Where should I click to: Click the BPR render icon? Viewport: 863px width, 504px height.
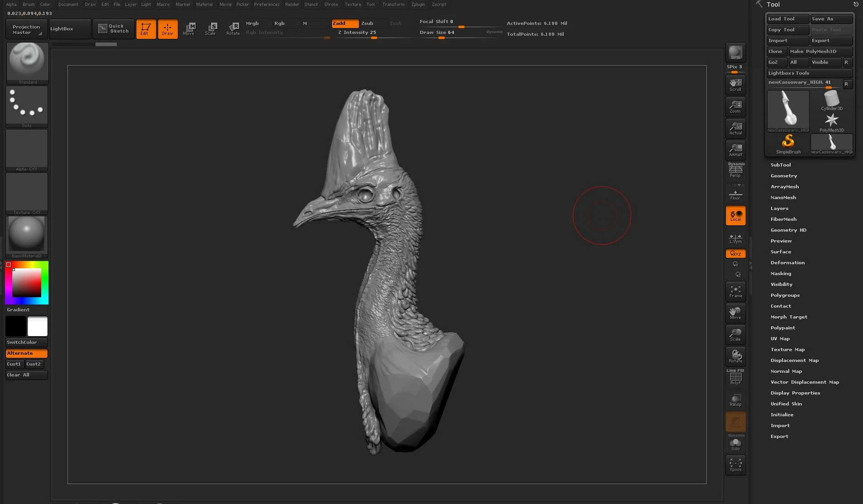pos(735,52)
